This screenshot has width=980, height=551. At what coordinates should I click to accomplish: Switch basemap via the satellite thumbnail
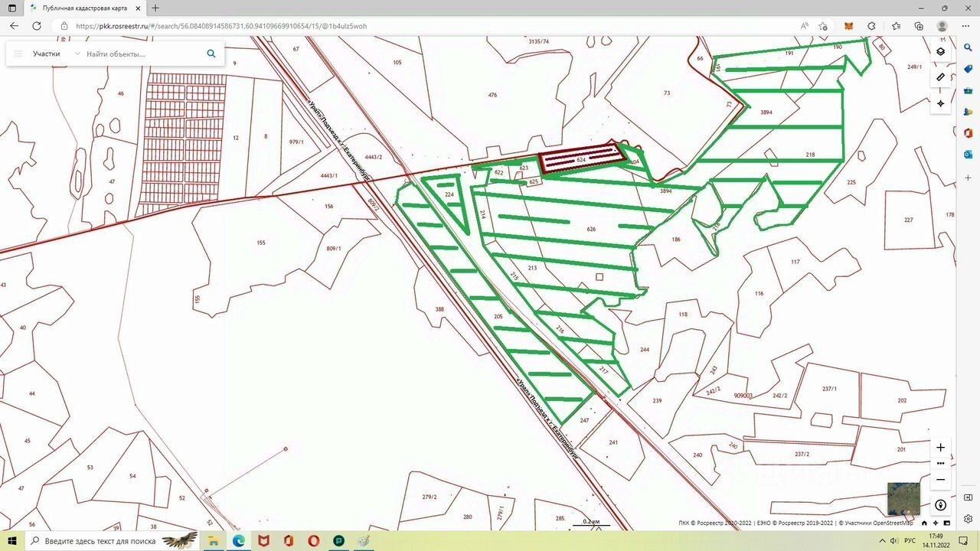(903, 498)
